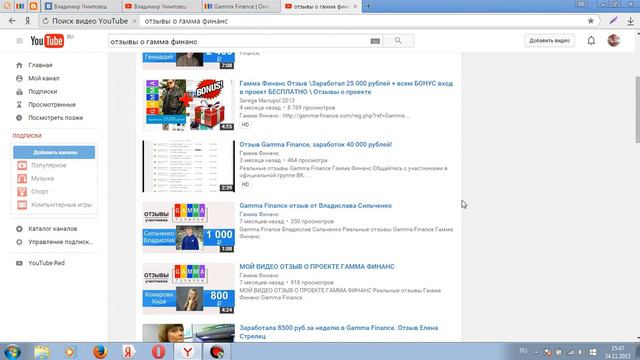640x360 pixels.
Task: Open the Сильченко Владислав 1 000 thumbnail
Action: pos(189,227)
